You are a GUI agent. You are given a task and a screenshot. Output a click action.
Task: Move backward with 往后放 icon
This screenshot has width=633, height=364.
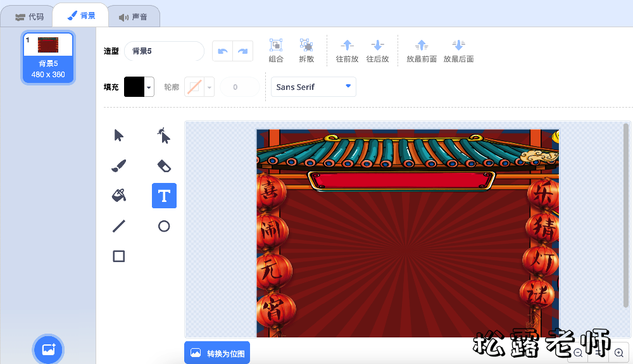pyautogui.click(x=377, y=51)
